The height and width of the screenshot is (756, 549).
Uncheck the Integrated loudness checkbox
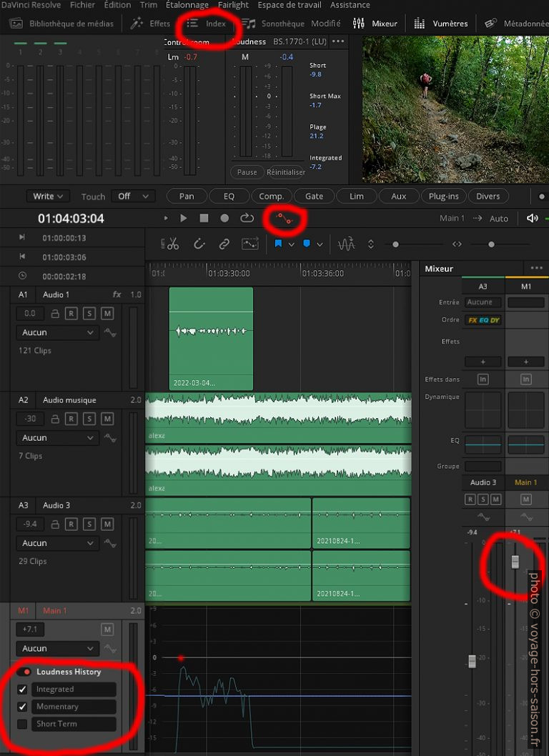[x=22, y=690]
